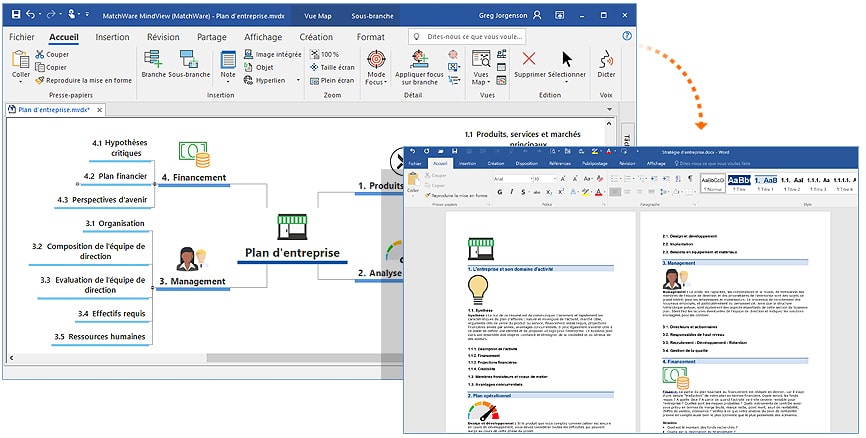The width and height of the screenshot is (866, 438).
Task: Click the Sélectionner cursor icon
Action: point(567,59)
